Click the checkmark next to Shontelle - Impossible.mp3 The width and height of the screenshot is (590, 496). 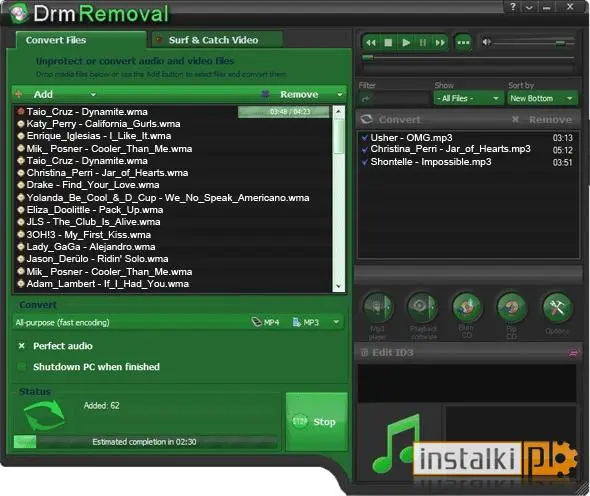[x=364, y=163]
